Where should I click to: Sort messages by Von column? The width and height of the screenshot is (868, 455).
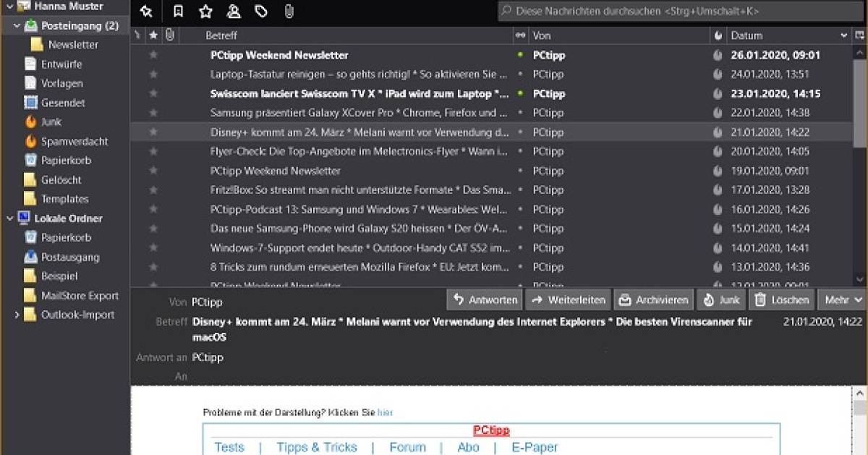541,35
